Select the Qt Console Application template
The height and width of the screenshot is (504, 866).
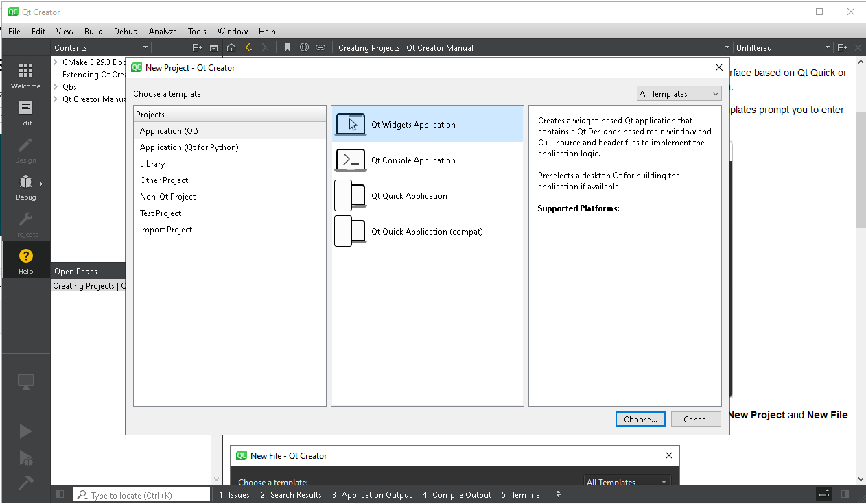pos(427,160)
